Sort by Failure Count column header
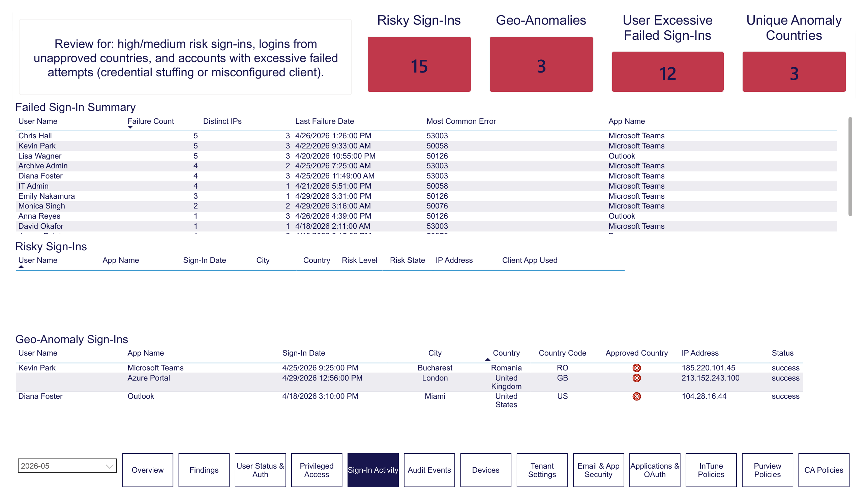Screen dimensions: 868x500 pyautogui.click(x=151, y=121)
